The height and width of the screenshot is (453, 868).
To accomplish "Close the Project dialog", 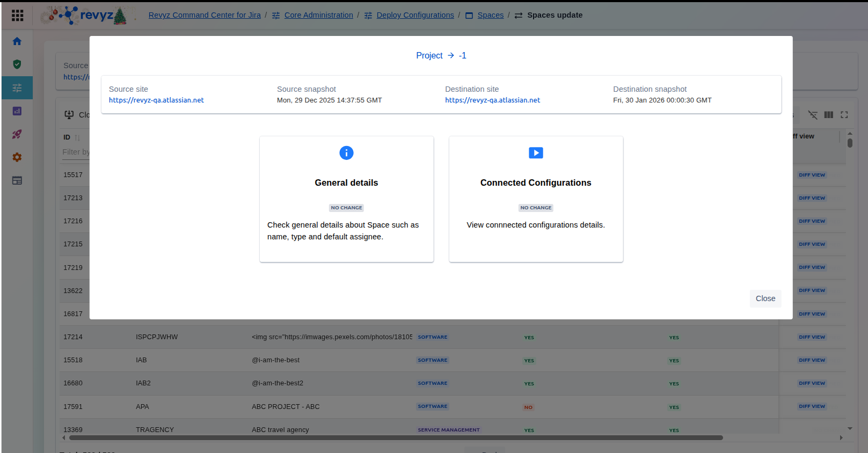I will click(x=765, y=298).
